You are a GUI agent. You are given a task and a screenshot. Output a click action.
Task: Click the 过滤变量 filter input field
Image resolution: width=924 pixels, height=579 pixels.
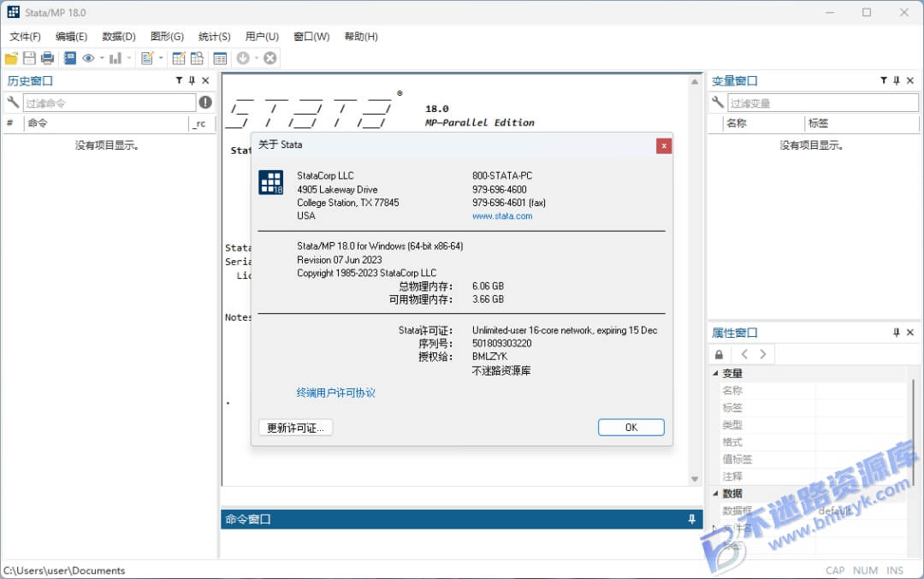(823, 103)
